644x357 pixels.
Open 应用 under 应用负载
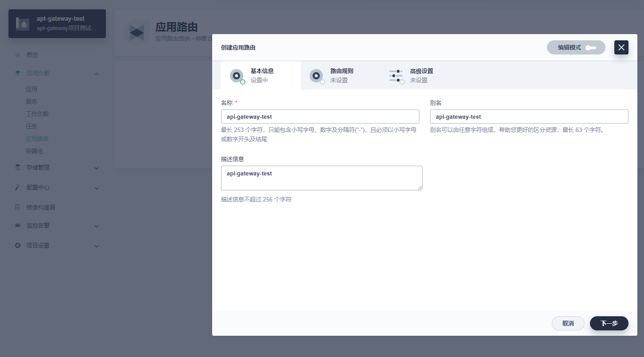tap(31, 89)
